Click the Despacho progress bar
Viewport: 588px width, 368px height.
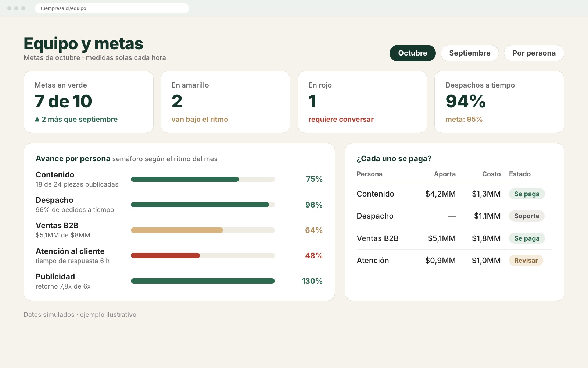point(203,205)
